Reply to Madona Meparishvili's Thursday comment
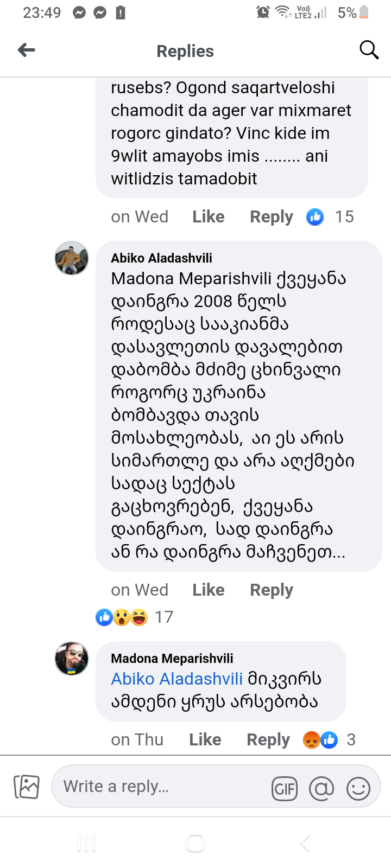 [268, 739]
